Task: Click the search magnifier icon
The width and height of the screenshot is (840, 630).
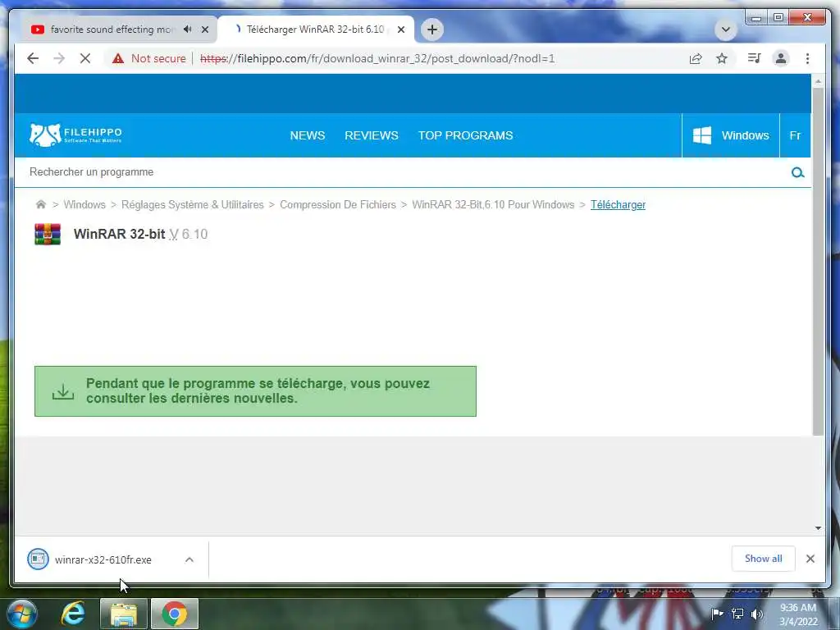Action: (x=797, y=172)
